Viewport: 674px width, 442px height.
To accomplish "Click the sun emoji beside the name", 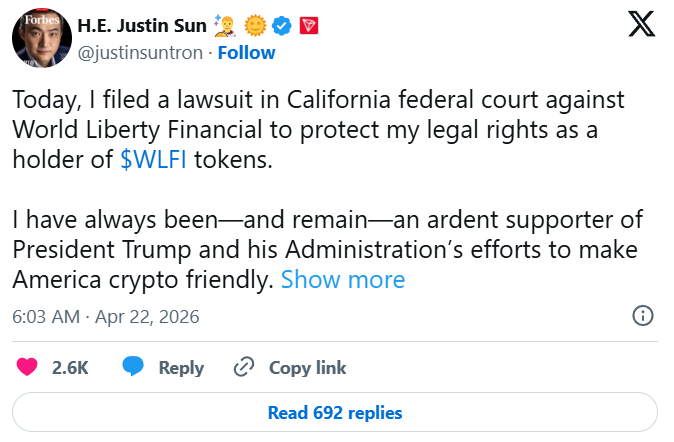I will pyautogui.click(x=256, y=25).
